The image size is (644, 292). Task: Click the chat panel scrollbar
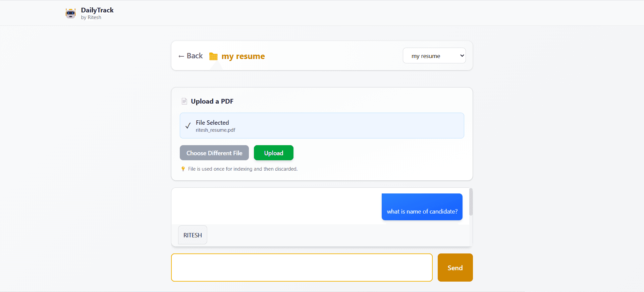471,202
